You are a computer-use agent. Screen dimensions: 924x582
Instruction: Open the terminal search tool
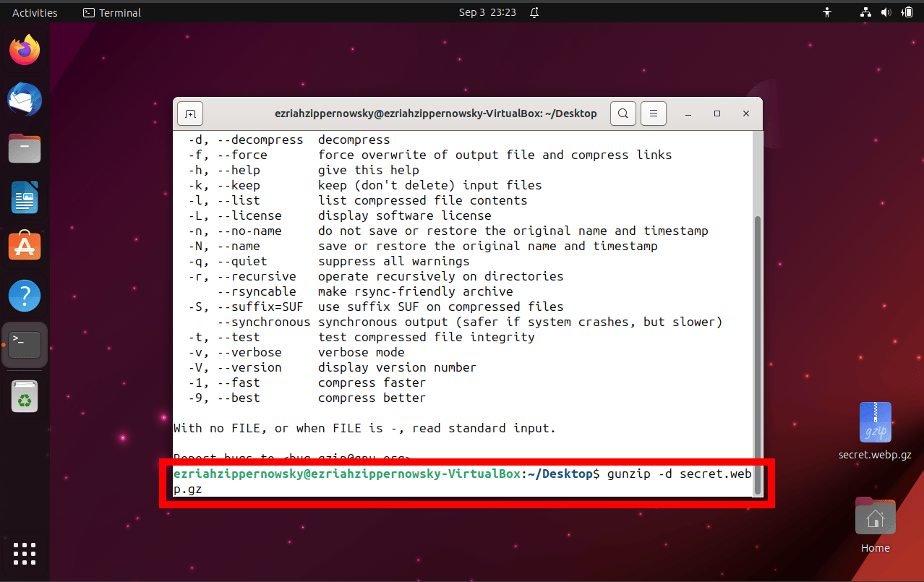pyautogui.click(x=623, y=114)
